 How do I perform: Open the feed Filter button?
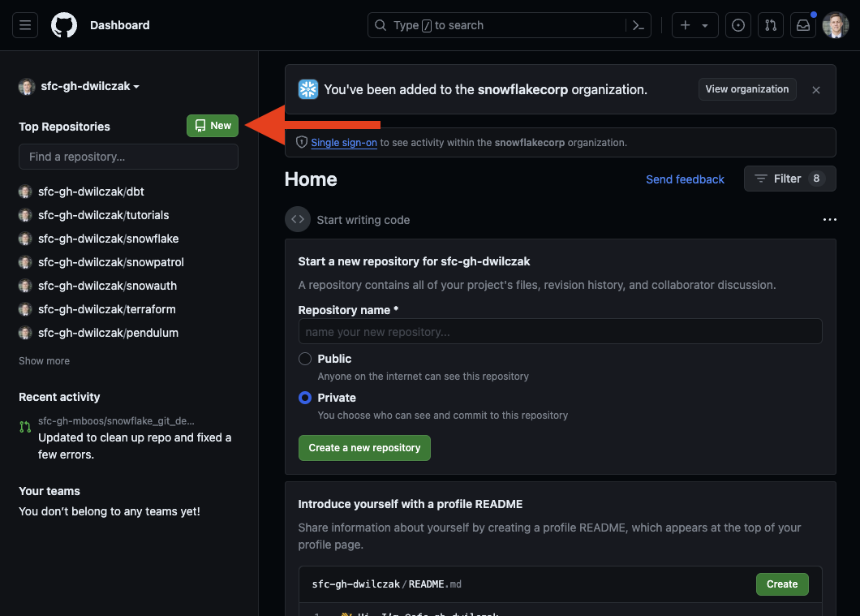point(789,179)
